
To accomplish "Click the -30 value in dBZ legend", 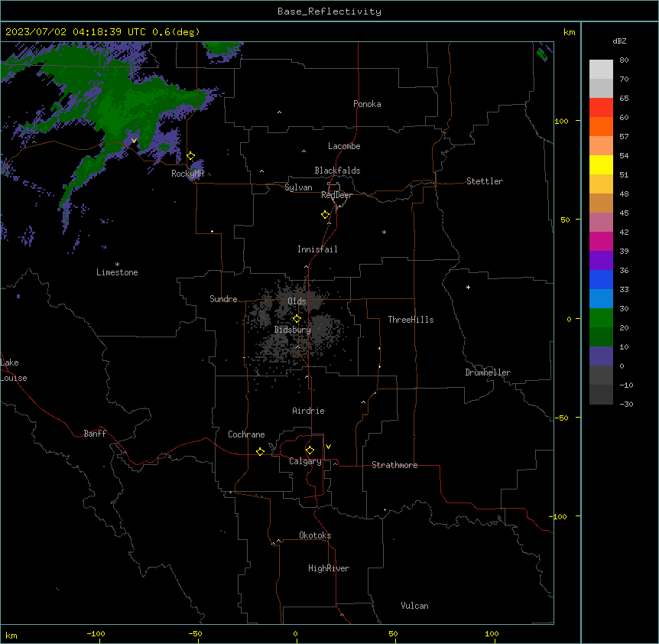I will 626,404.
